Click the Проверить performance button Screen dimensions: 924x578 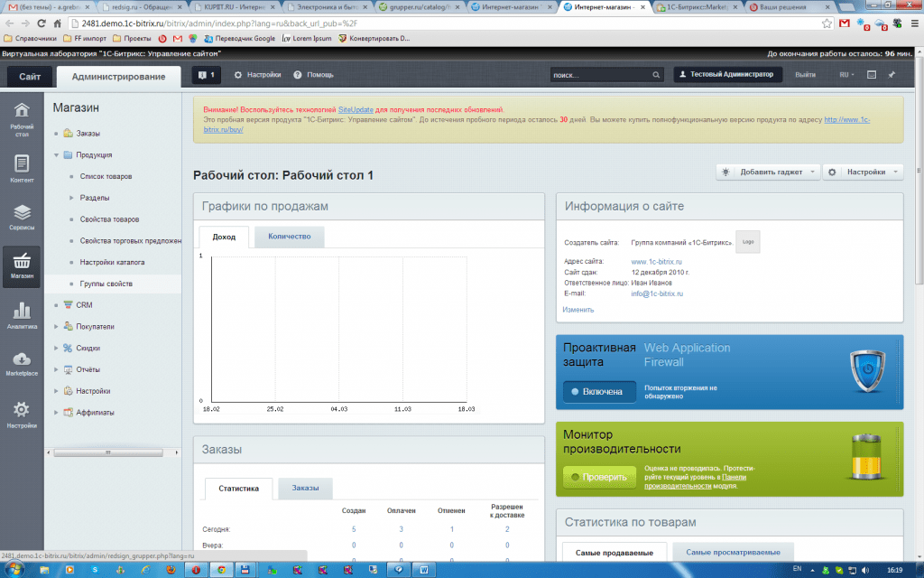pyautogui.click(x=599, y=477)
